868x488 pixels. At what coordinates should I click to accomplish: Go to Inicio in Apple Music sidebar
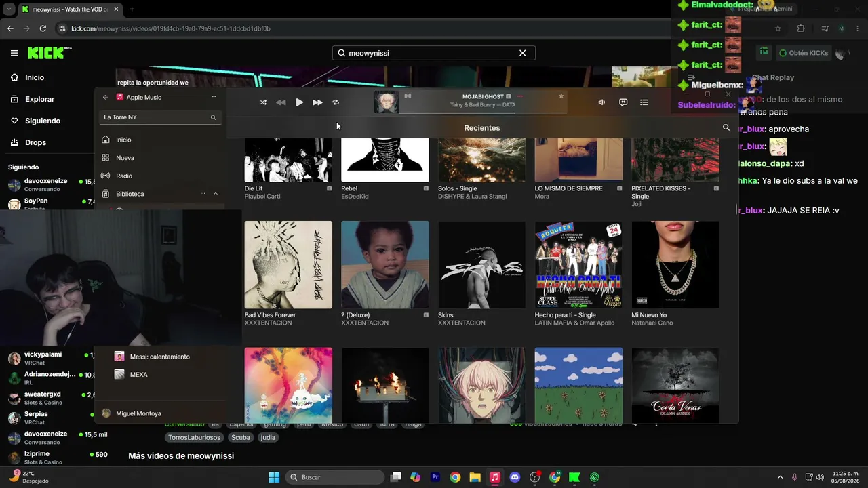(123, 140)
